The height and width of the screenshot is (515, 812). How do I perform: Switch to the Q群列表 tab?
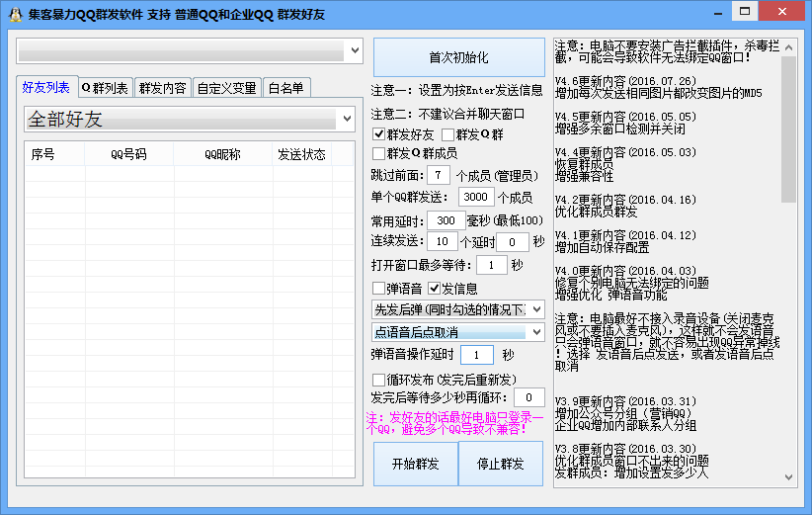click(x=105, y=88)
